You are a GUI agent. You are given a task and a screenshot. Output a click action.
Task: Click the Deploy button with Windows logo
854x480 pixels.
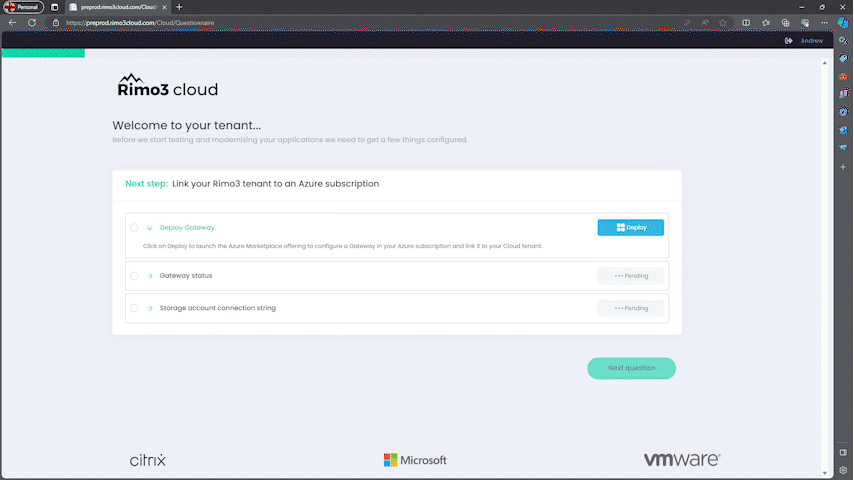click(x=630, y=227)
